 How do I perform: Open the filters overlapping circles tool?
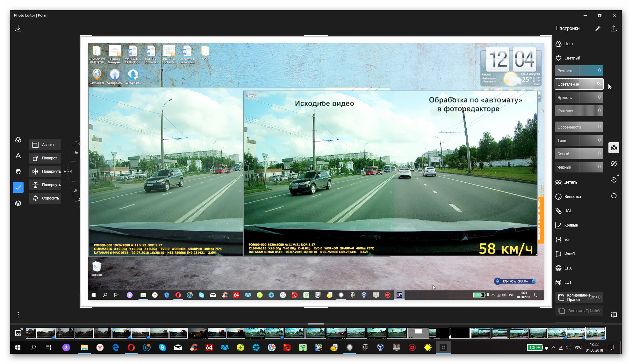[18, 140]
